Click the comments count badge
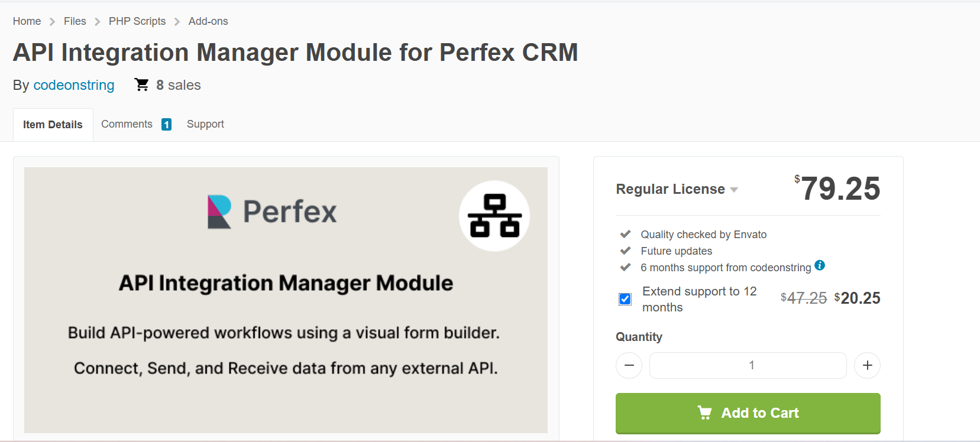The width and height of the screenshot is (980, 442). coord(167,125)
